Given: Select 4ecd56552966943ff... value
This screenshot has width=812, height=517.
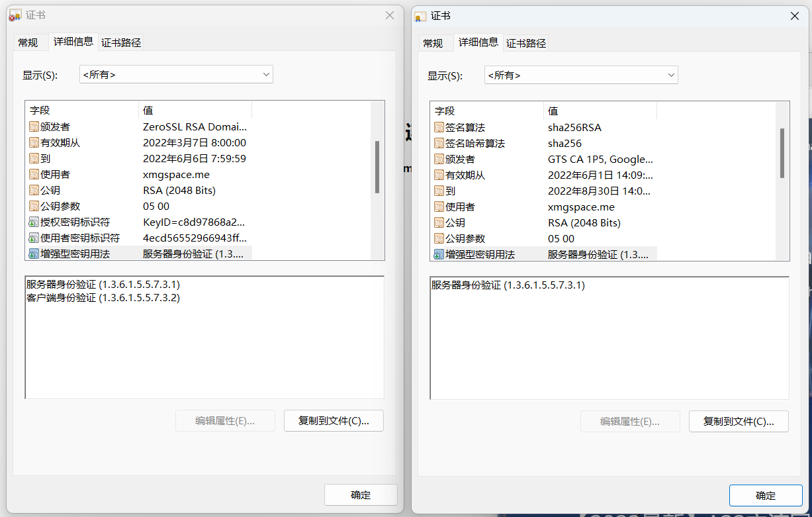Looking at the screenshot, I should 195,238.
